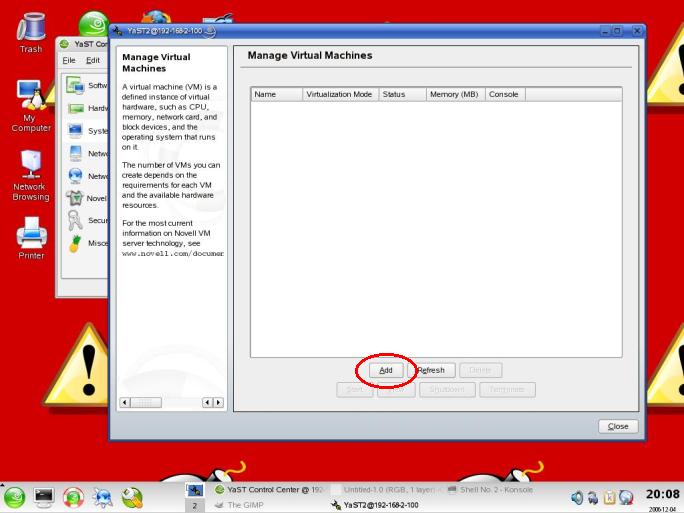Open File menu in YaST Control Center

tap(69, 60)
